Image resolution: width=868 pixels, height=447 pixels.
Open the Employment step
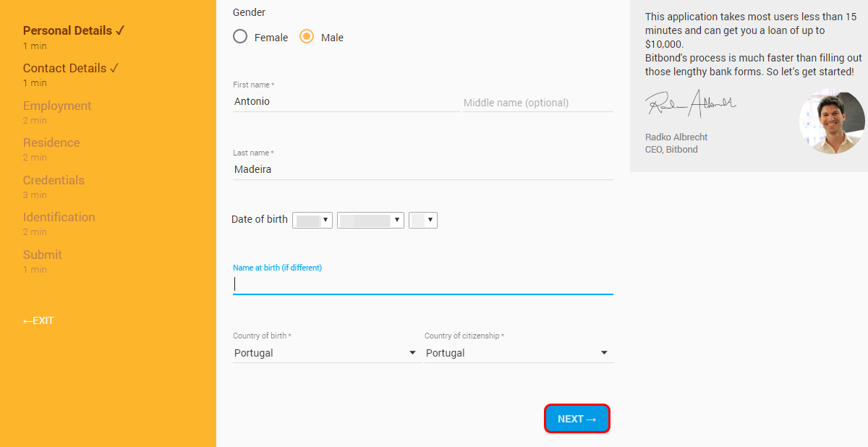click(x=57, y=106)
